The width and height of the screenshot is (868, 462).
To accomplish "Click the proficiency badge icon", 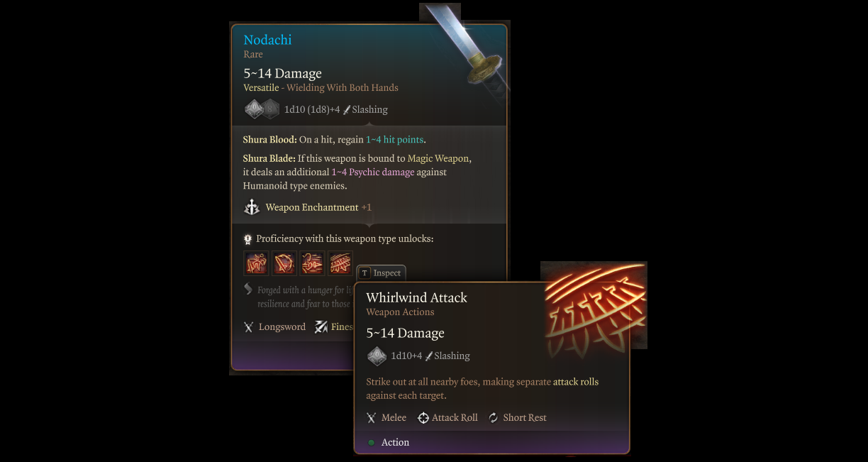I will pyautogui.click(x=248, y=239).
